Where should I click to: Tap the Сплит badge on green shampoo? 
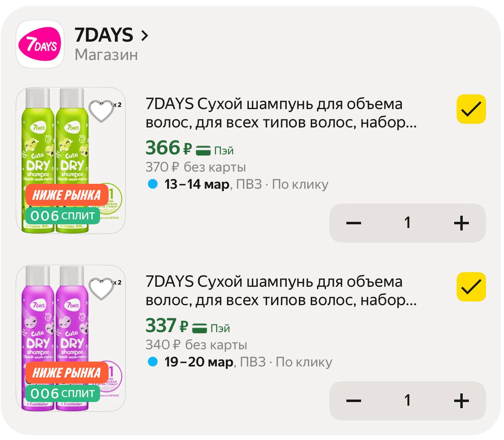coord(62,216)
